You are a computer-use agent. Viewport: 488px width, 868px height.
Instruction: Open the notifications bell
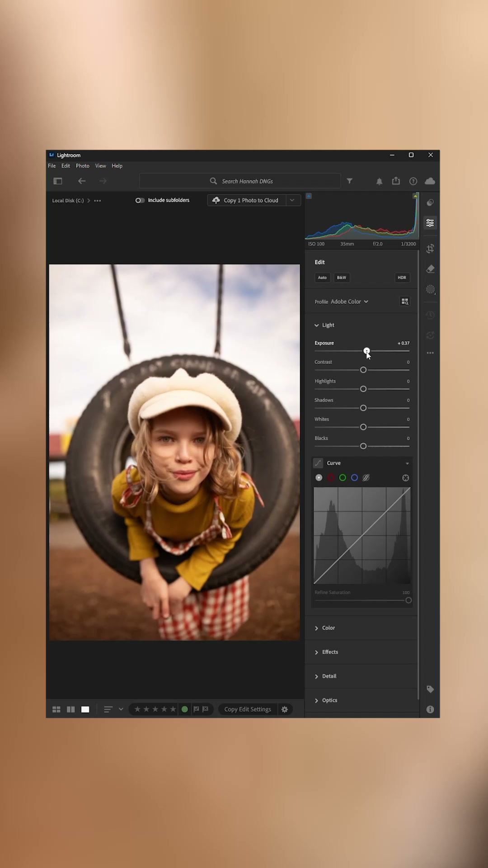click(380, 181)
